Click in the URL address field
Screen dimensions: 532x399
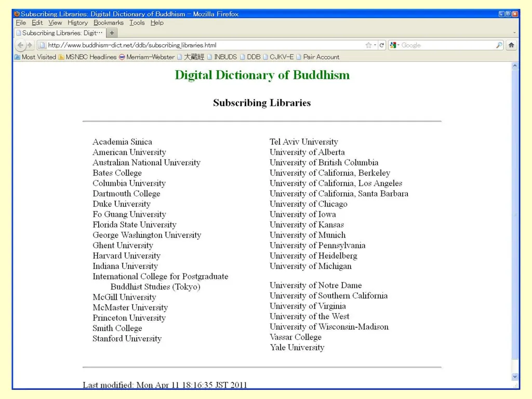click(204, 45)
